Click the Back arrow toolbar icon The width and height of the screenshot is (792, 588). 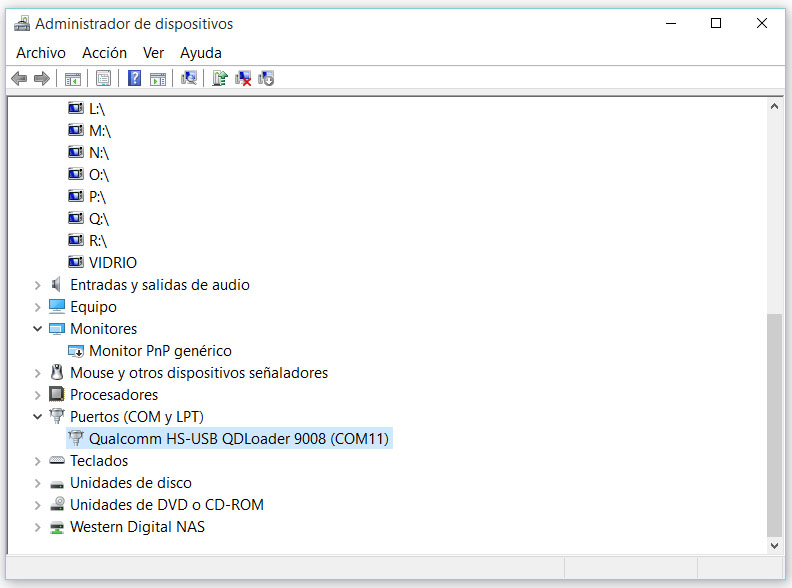(x=19, y=78)
